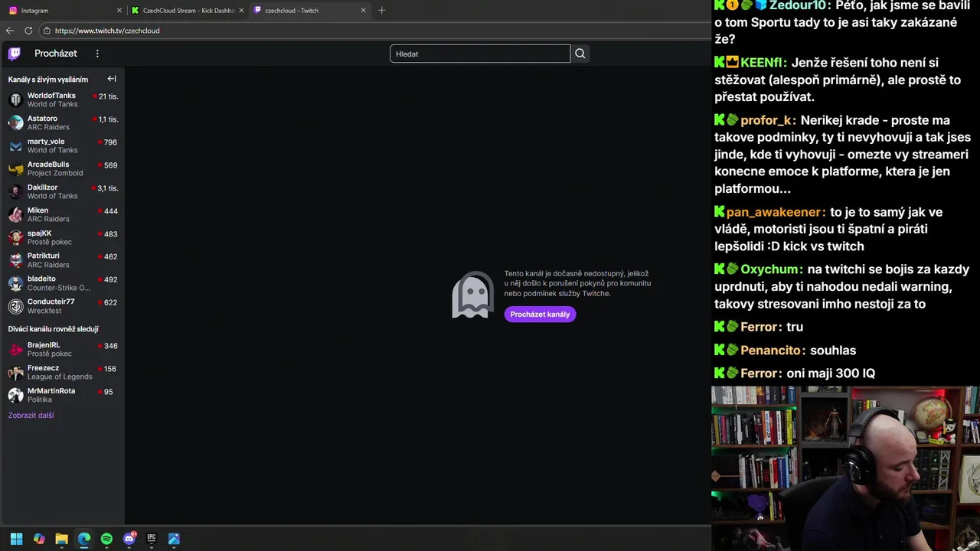Open Epic Games Launcher from the taskbar
Image resolution: width=980 pixels, height=551 pixels.
(x=152, y=539)
